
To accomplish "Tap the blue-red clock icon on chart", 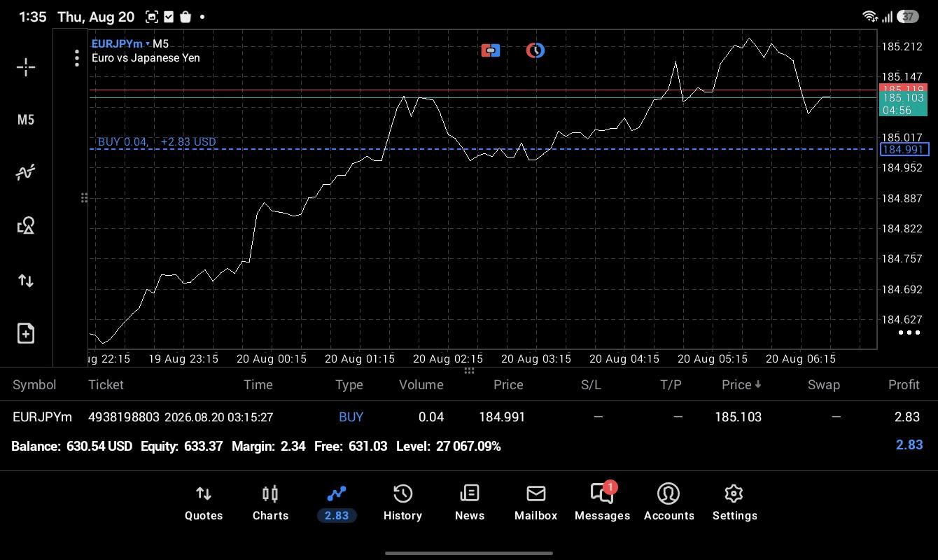I will tap(535, 50).
